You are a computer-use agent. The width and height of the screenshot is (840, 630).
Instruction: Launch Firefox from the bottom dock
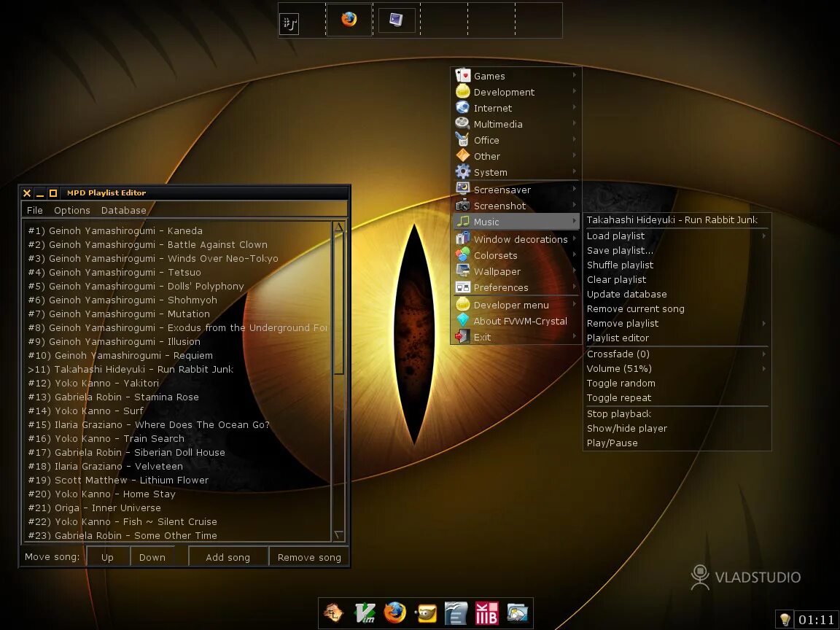(394, 612)
